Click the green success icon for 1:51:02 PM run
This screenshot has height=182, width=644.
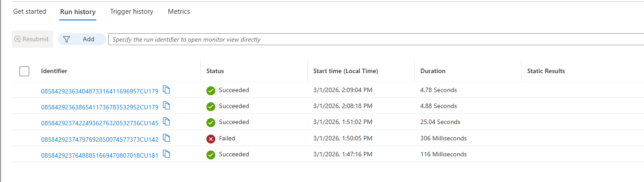[211, 122]
